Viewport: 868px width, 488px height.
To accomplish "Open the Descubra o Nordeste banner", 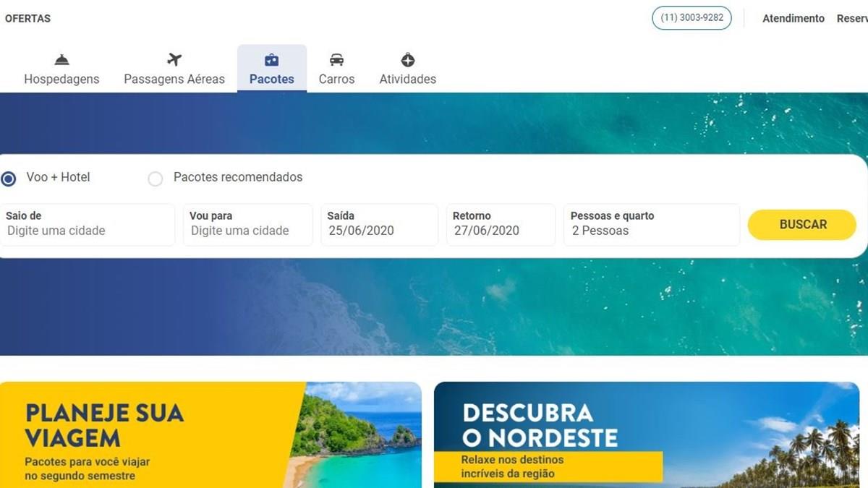I will coord(647,435).
